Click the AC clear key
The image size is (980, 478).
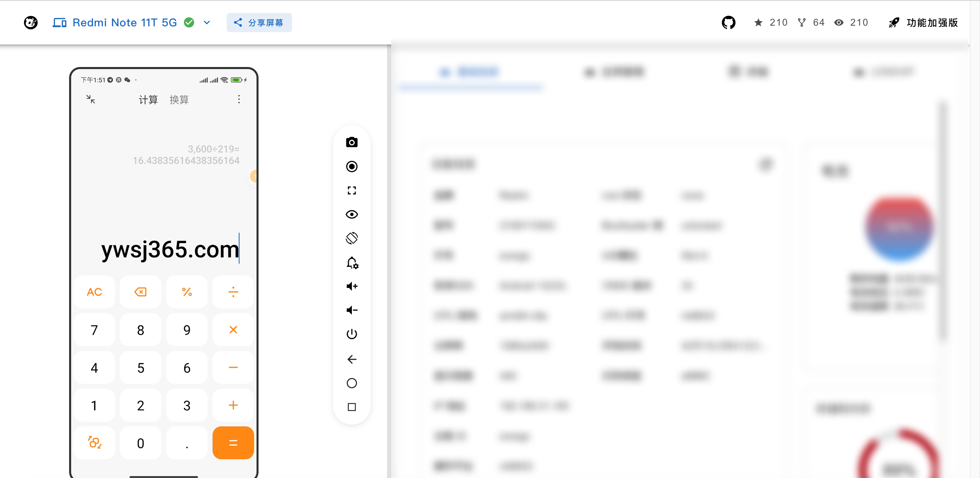pos(94,292)
